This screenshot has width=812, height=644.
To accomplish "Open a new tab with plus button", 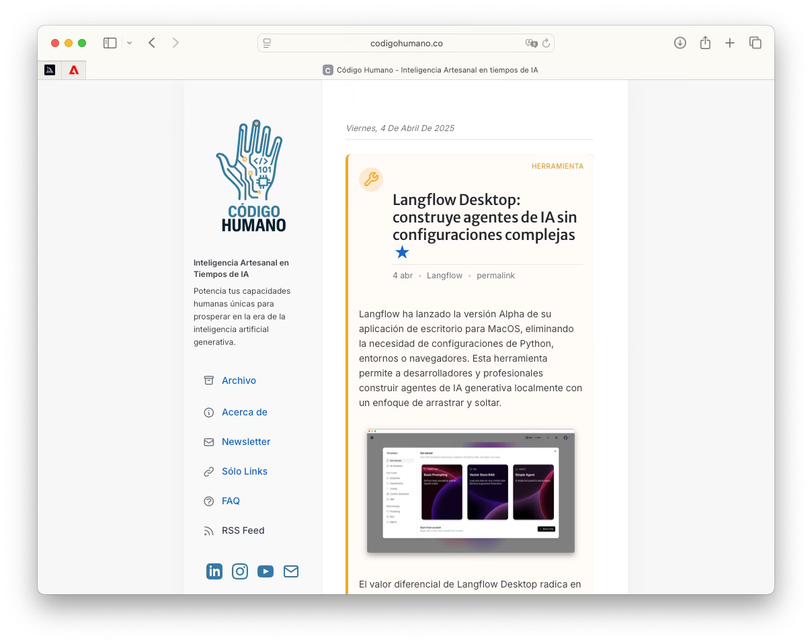I will 730,43.
